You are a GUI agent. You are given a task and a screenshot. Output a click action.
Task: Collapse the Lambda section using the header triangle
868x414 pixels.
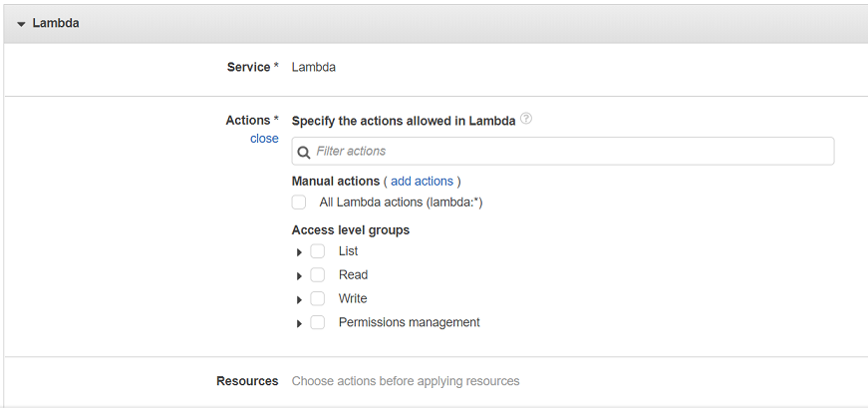coord(21,24)
